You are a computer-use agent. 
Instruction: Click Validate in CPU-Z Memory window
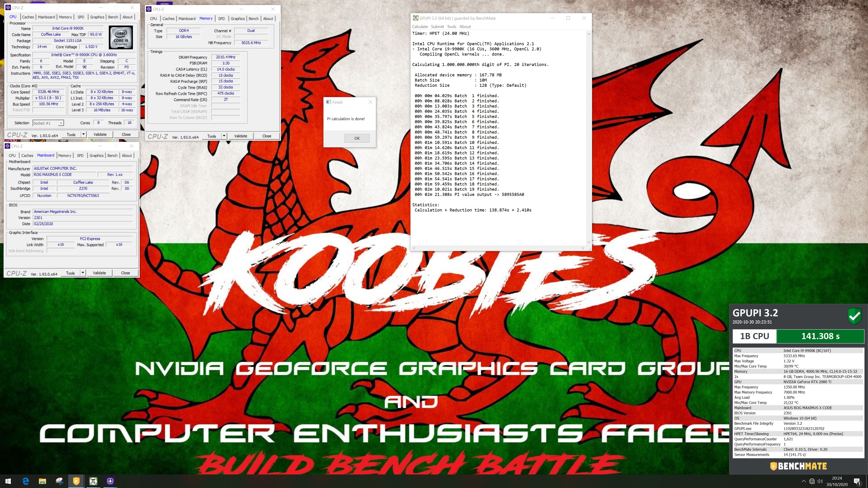241,136
